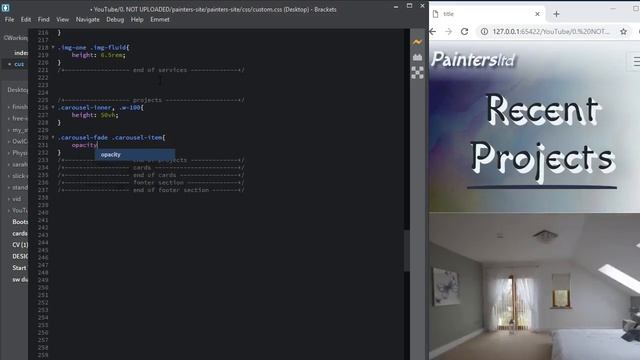Open the File menu
640x360 pixels.
[9, 20]
